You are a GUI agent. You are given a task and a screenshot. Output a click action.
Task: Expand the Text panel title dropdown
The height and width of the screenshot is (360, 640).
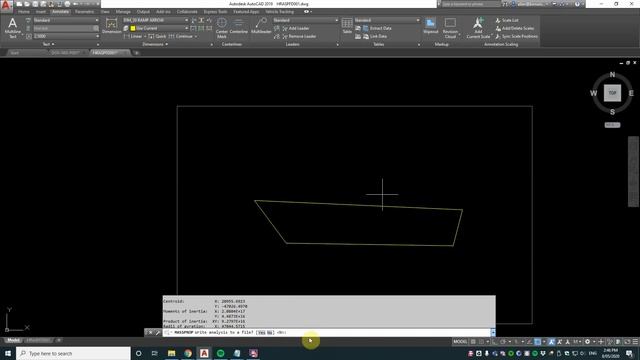click(49, 44)
